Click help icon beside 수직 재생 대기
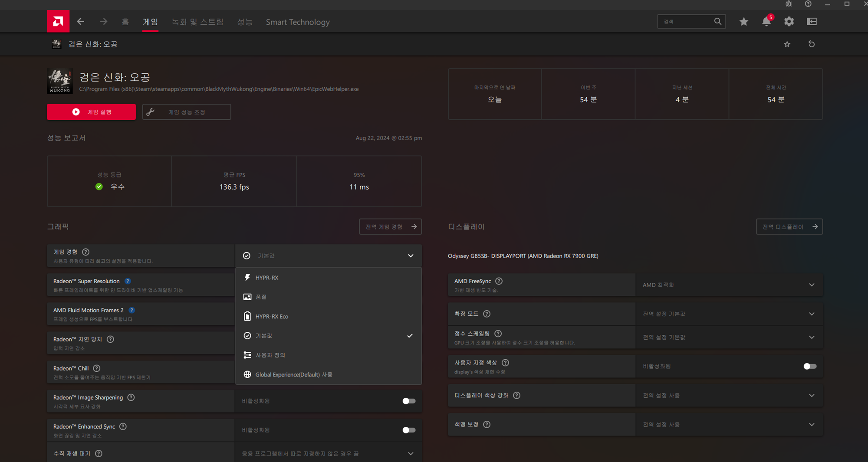This screenshot has height=462, width=868. 99,453
